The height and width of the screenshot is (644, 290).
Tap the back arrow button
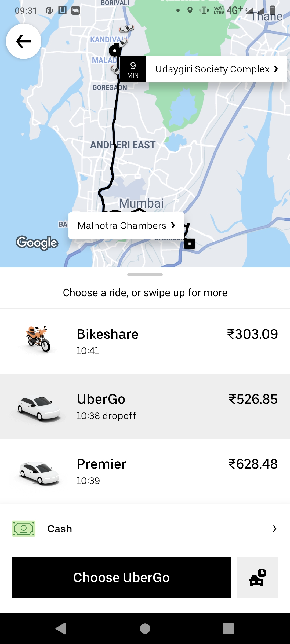(24, 41)
